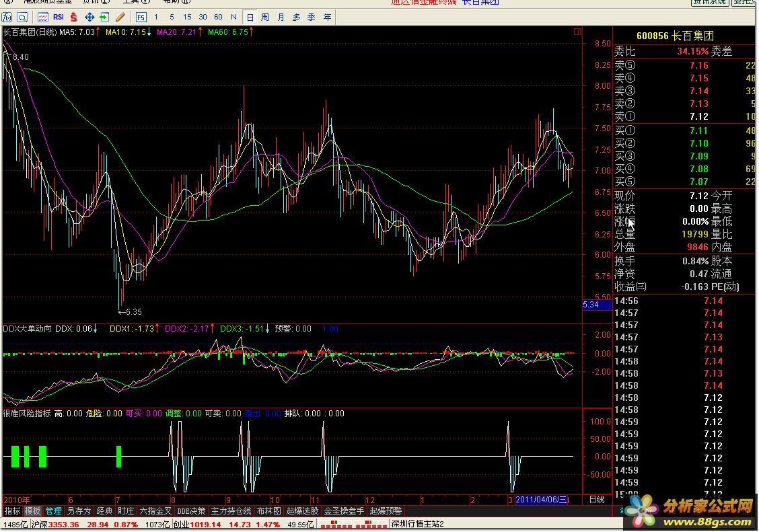Click the magnifier stock search icon
Screen dimensions: 759x532
tap(22, 17)
